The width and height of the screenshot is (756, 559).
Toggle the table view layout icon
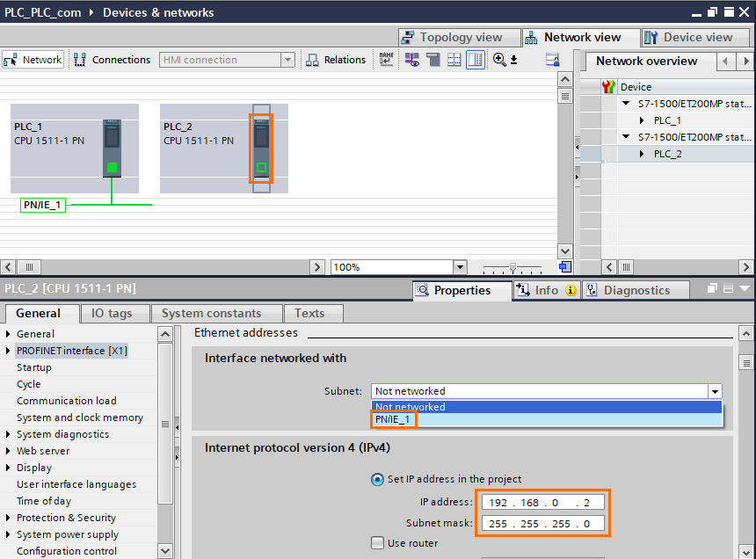(x=476, y=60)
